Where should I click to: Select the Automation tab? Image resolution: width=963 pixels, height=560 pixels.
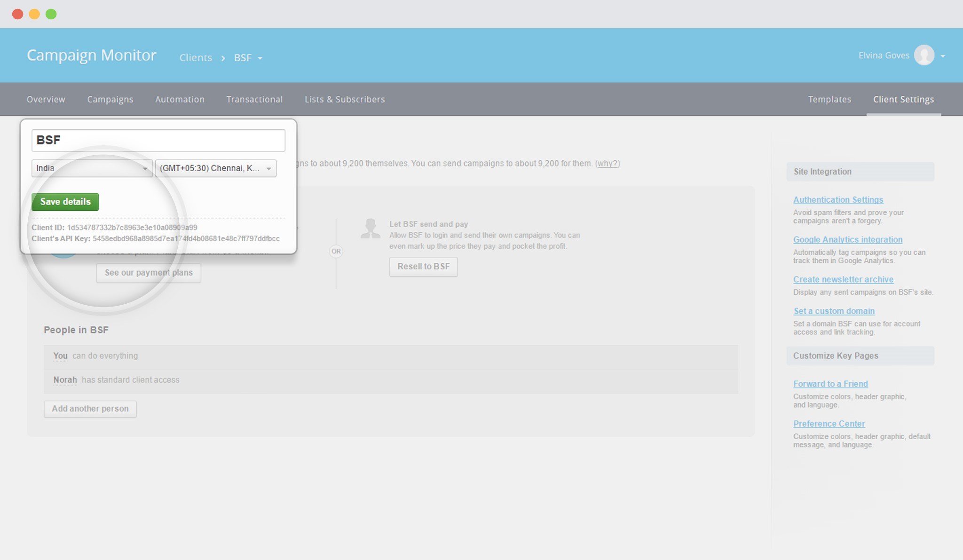179,99
